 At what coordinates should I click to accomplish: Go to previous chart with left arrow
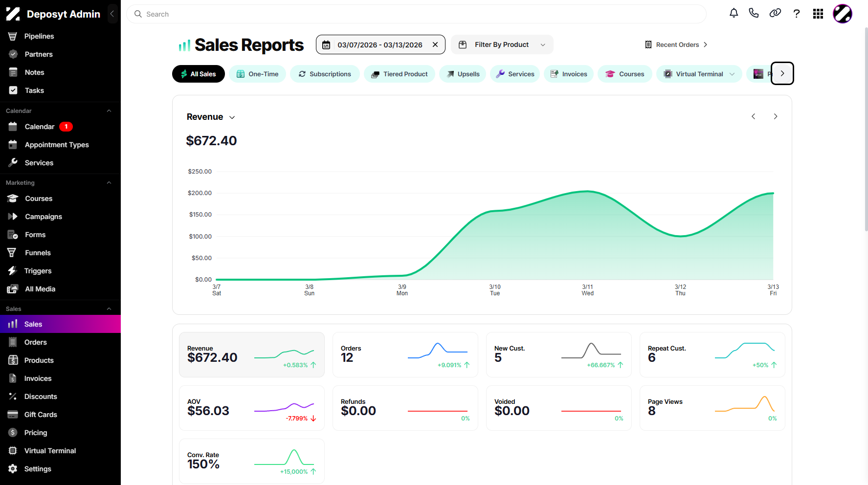point(753,116)
